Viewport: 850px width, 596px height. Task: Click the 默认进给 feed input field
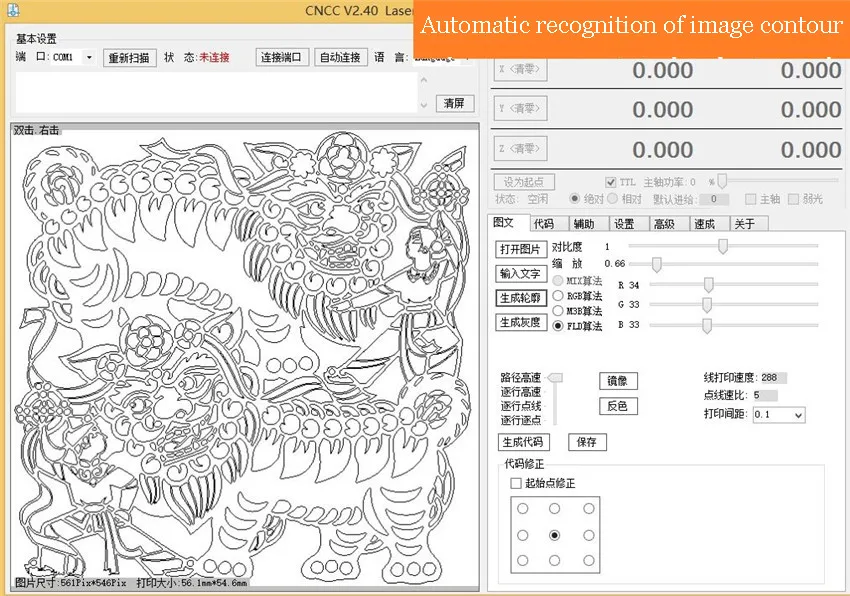(713, 199)
